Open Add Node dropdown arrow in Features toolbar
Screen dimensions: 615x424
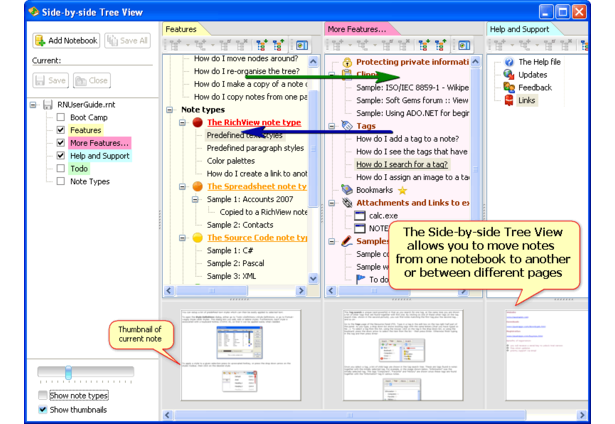point(188,45)
